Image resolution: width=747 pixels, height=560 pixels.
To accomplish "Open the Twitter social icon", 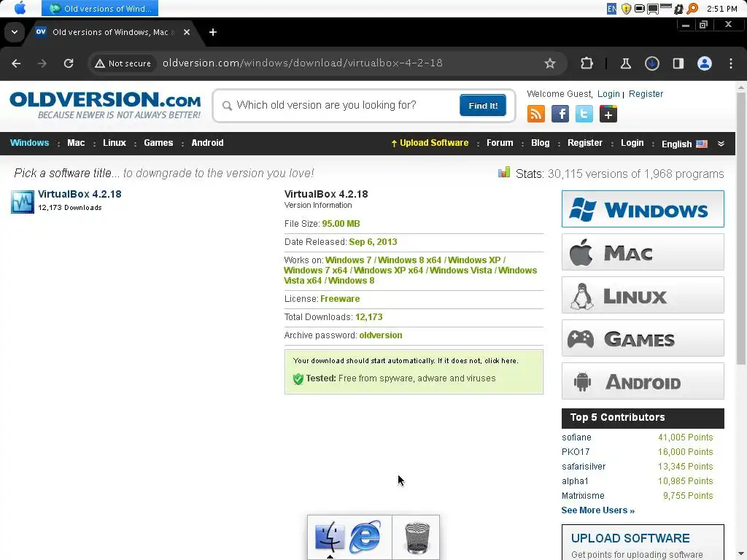I will click(584, 114).
